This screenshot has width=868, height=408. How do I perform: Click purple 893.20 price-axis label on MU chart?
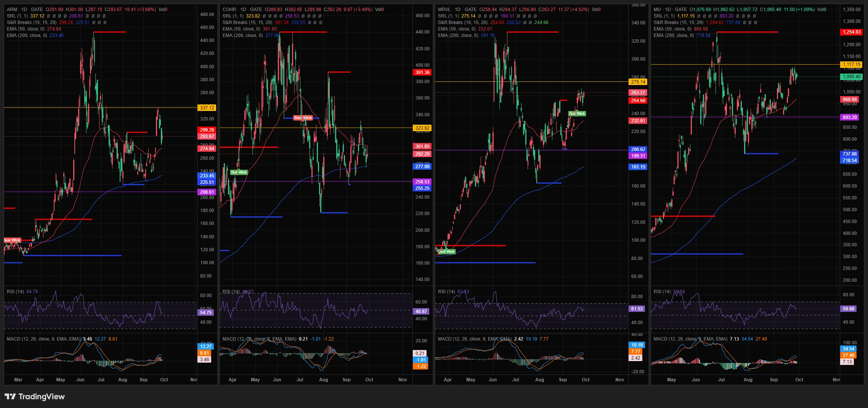(850, 117)
